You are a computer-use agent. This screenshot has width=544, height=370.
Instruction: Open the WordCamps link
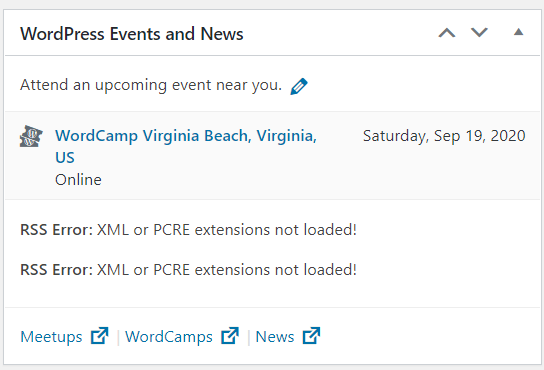click(x=169, y=337)
